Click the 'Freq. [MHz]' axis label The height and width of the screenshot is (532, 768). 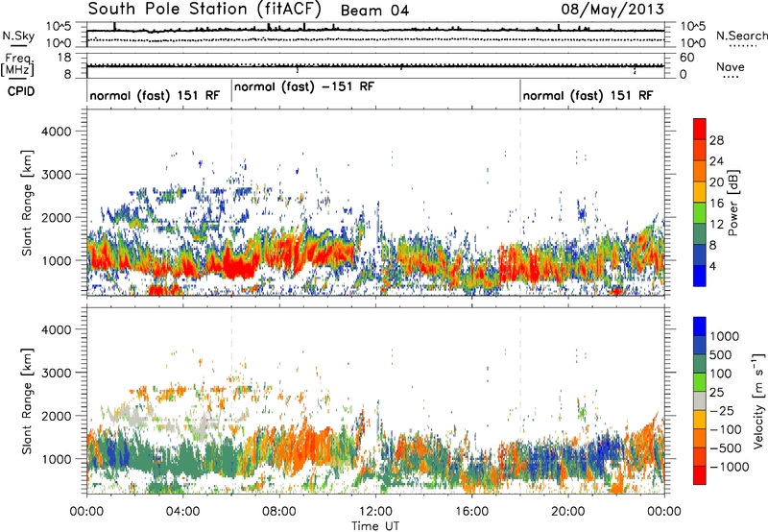click(17, 64)
